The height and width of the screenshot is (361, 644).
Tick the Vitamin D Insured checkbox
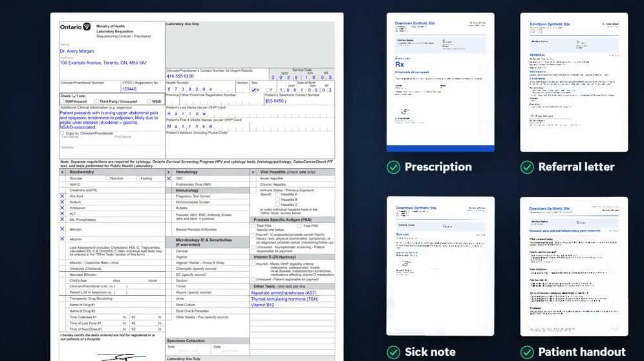[x=253, y=263]
